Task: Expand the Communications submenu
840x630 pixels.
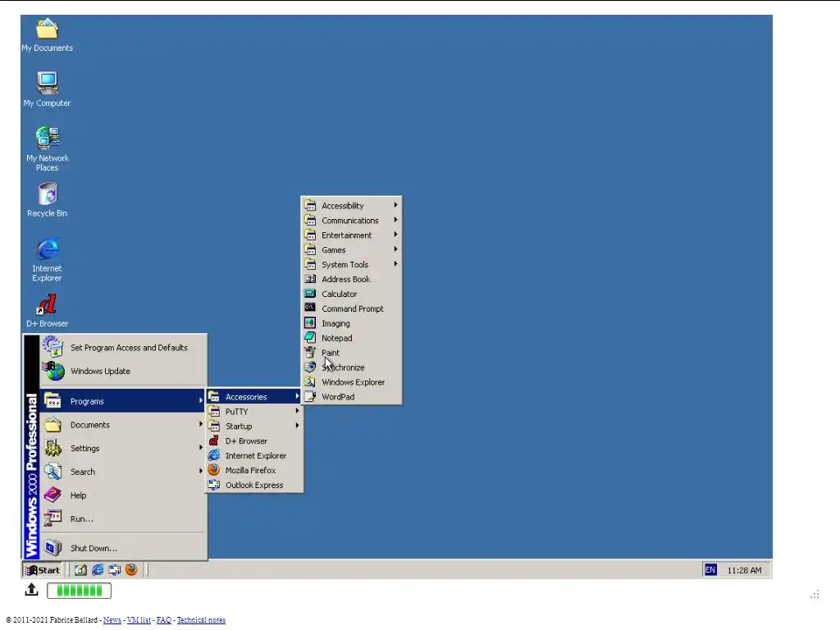Action: (x=351, y=220)
